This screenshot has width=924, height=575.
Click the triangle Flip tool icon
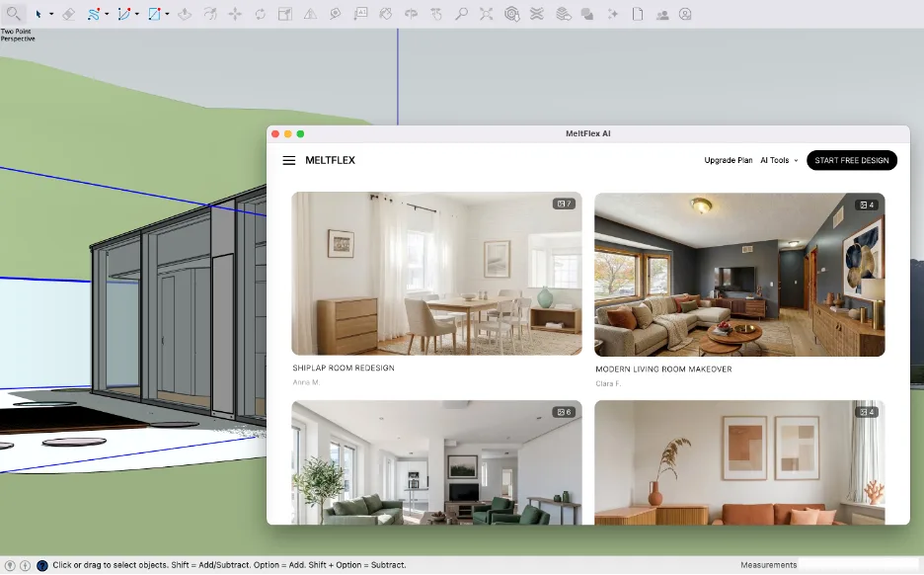310,14
